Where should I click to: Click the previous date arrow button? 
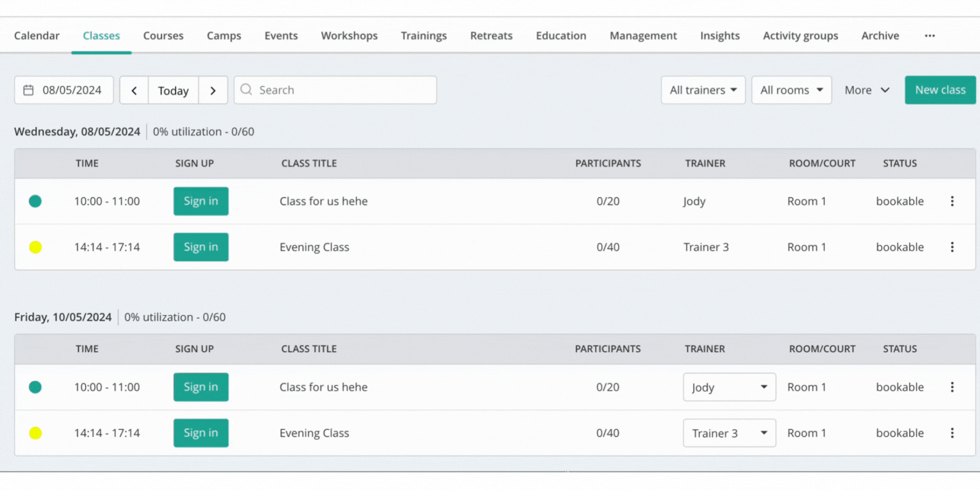[x=134, y=90]
